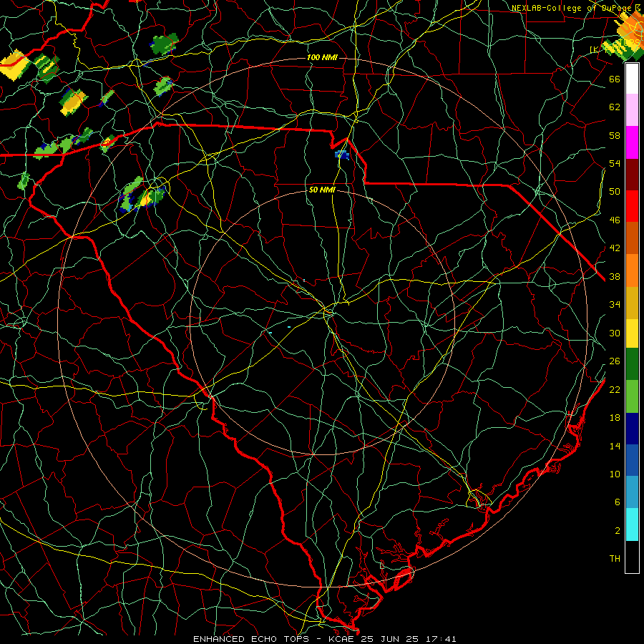
Task: Click the legend value '42'
Action: [615, 248]
